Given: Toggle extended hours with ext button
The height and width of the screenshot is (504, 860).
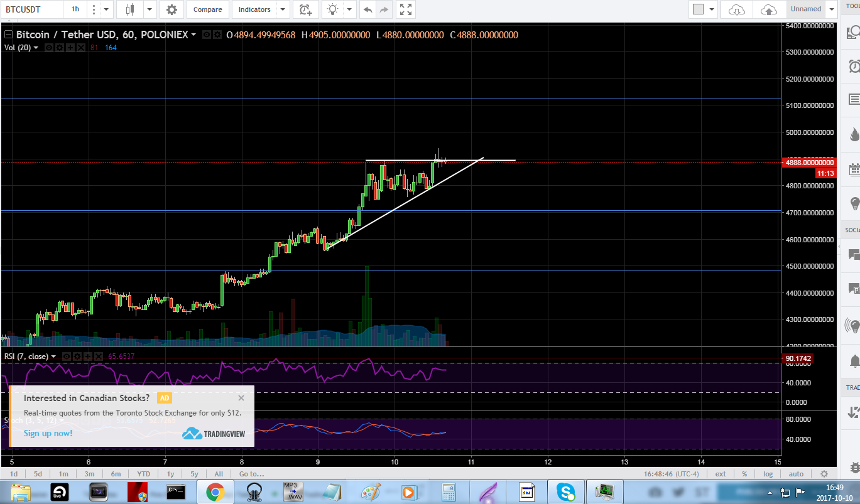Looking at the screenshot, I should click(721, 474).
